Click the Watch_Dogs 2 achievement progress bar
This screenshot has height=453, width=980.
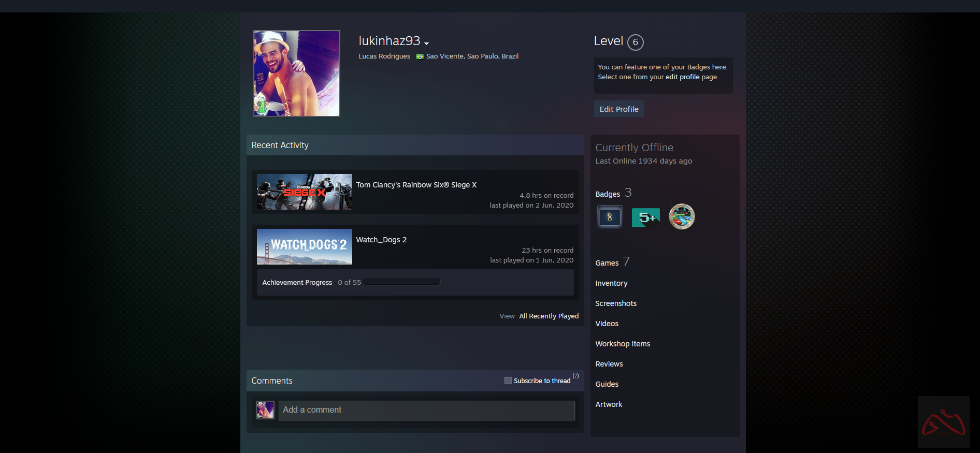[x=401, y=282]
